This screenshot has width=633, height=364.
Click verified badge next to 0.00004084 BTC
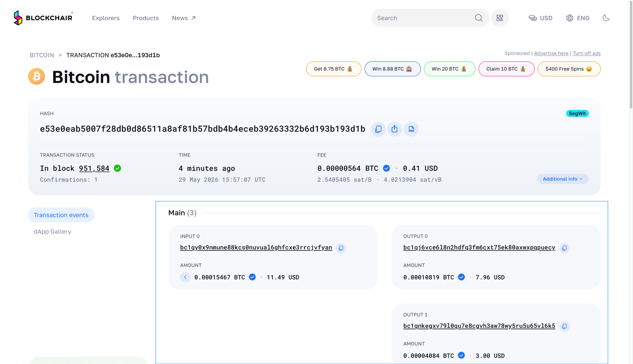pos(462,355)
